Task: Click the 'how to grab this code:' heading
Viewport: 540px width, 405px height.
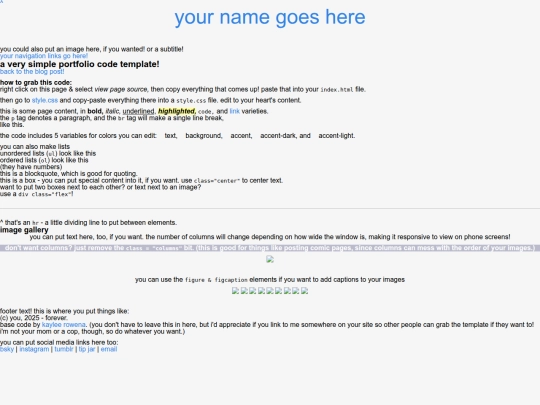Action: (x=36, y=83)
